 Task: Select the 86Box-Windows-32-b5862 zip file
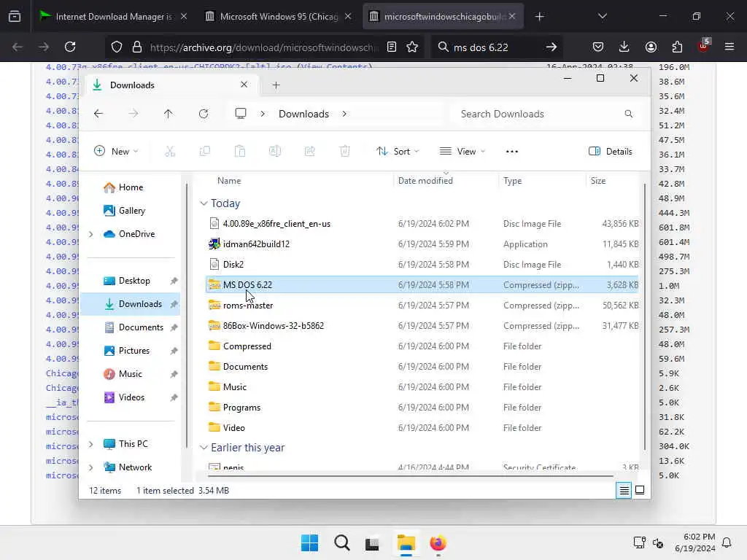click(x=422, y=326)
